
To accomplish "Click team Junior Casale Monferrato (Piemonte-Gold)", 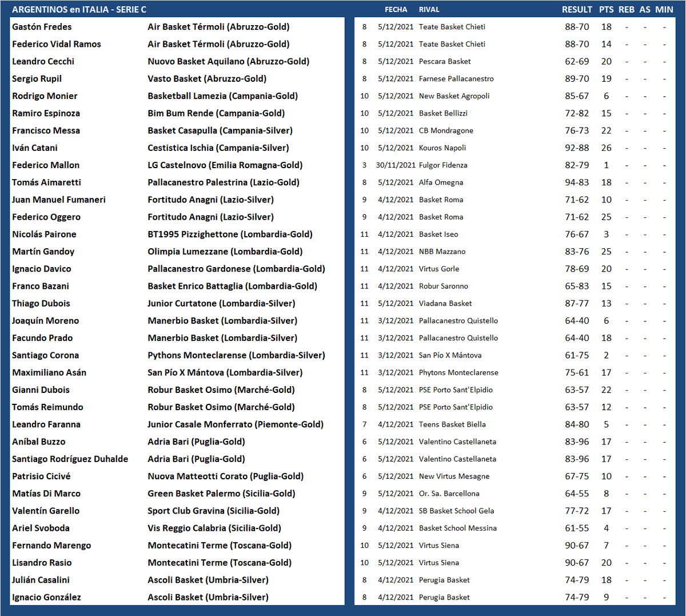I will coord(236,424).
